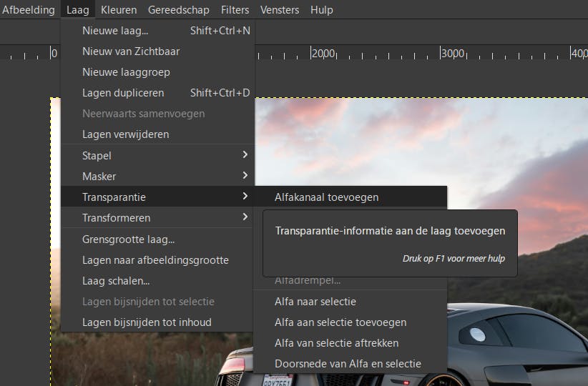Open the Kleuren menu
This screenshot has width=588, height=386.
tap(119, 10)
